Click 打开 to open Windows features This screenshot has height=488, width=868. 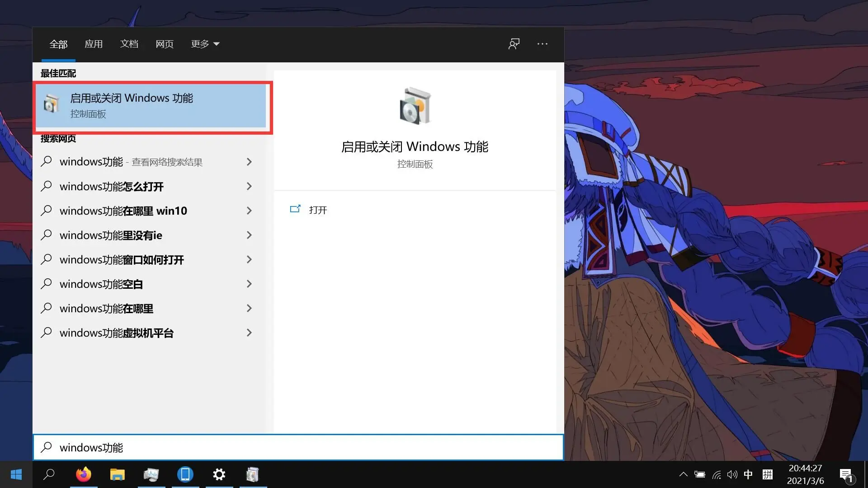tap(317, 210)
